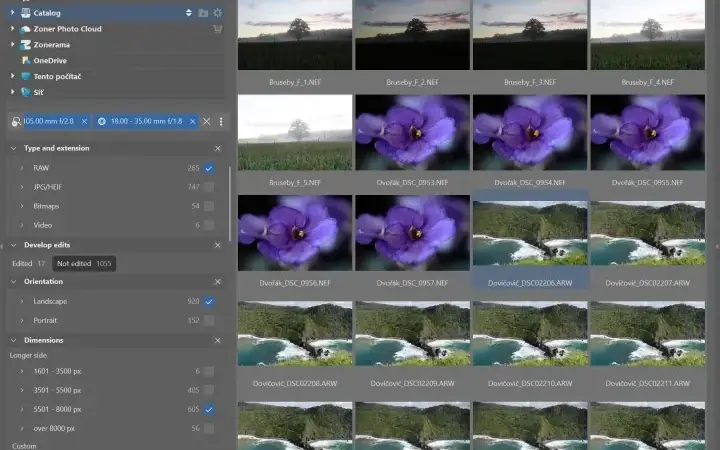This screenshot has width=720, height=450.
Task: Click the OneDrive icon
Action: pyautogui.click(x=26, y=61)
